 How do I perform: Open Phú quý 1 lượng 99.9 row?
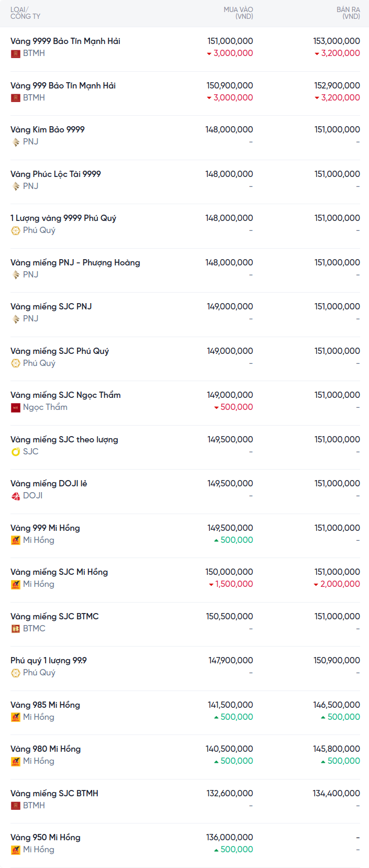click(49, 661)
